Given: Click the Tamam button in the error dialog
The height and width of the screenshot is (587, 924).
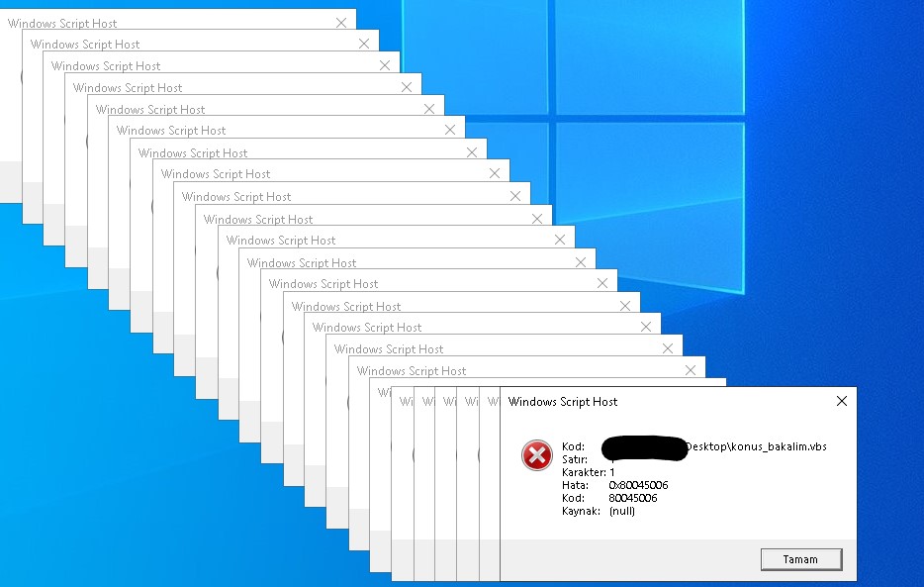Looking at the screenshot, I should [801, 559].
